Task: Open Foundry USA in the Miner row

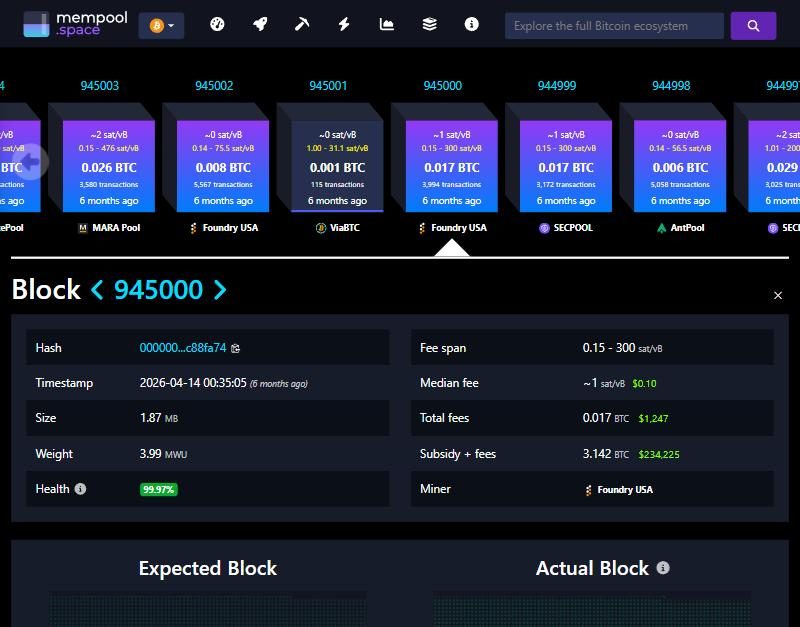Action: coord(619,490)
